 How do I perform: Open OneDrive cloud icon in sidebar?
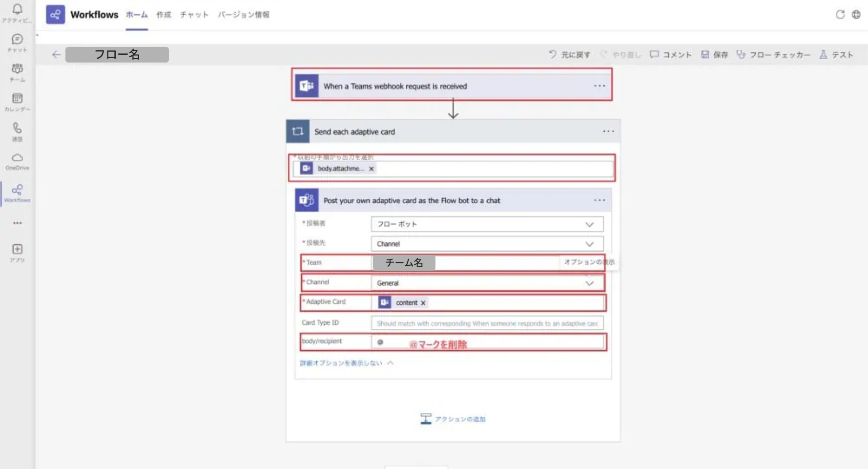click(17, 158)
